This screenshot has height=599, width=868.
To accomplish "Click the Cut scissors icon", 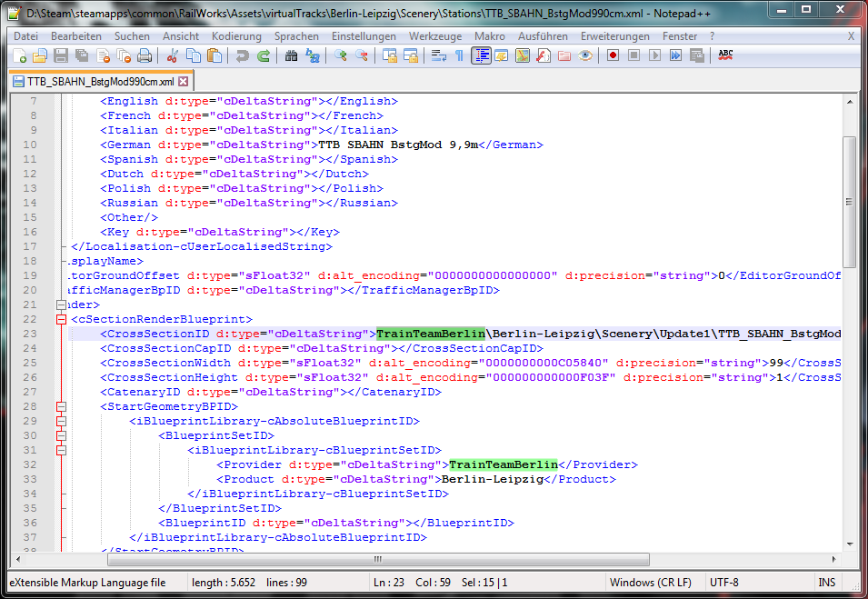I will click(x=172, y=56).
